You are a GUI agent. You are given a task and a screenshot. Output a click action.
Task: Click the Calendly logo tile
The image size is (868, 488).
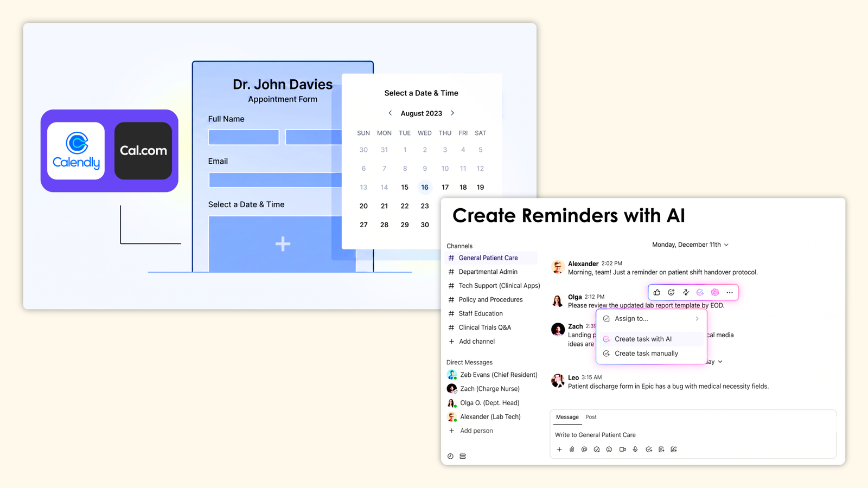(76, 151)
